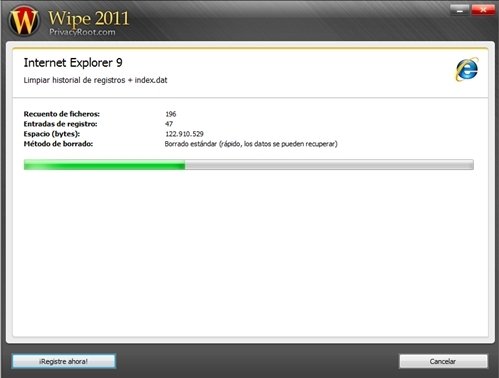Click 'Limpiar historial de registros + index.dat' text
This screenshot has width=499, height=378.
click(95, 80)
